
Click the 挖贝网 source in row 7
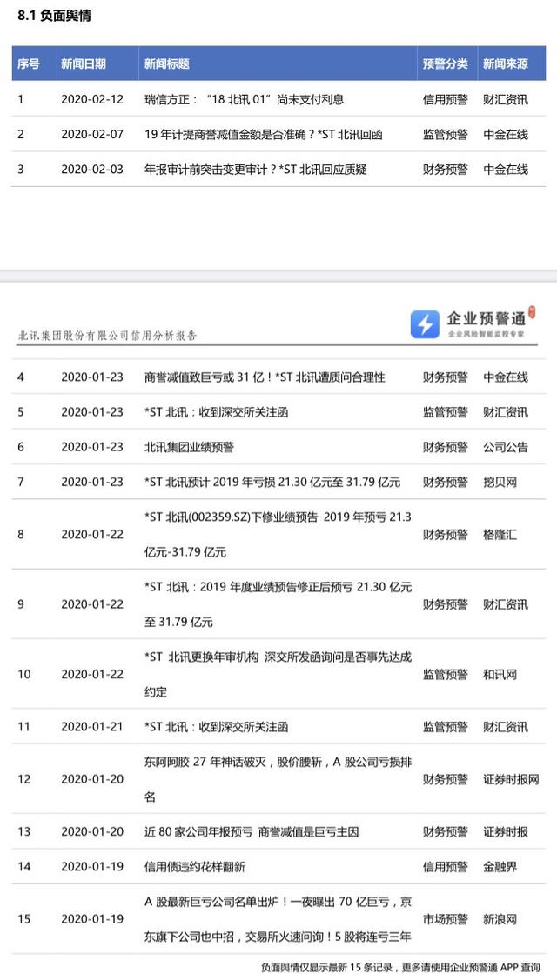500,482
